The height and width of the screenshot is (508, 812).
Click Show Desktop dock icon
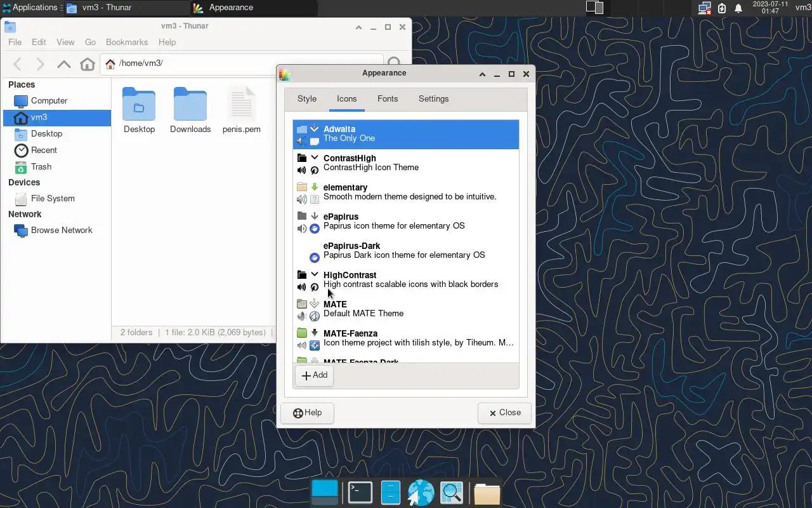325,493
